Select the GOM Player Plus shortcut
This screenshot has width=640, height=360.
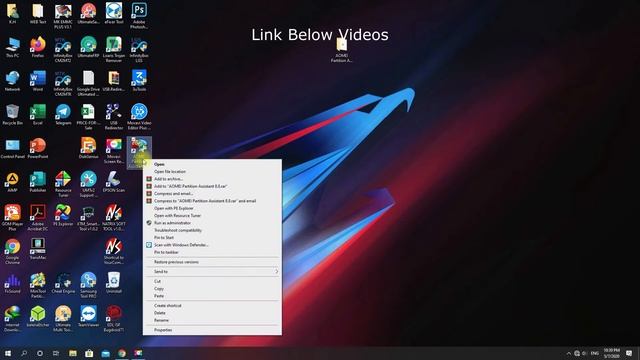(12, 218)
